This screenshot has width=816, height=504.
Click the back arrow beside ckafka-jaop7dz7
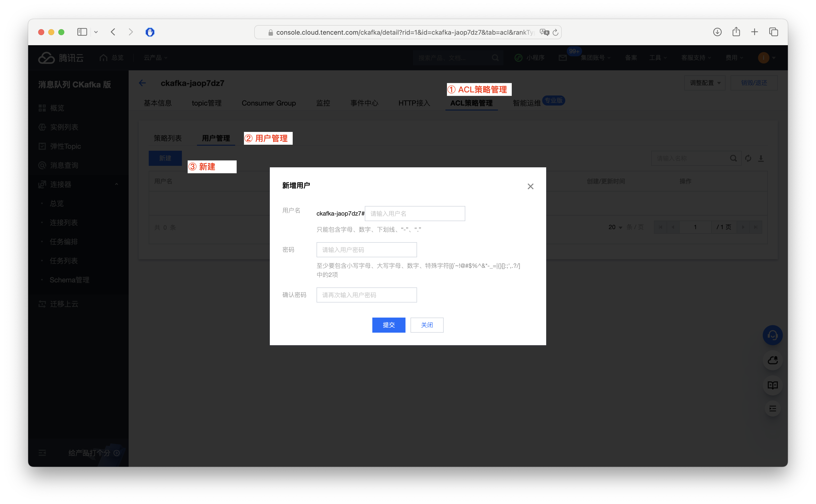[x=142, y=83]
